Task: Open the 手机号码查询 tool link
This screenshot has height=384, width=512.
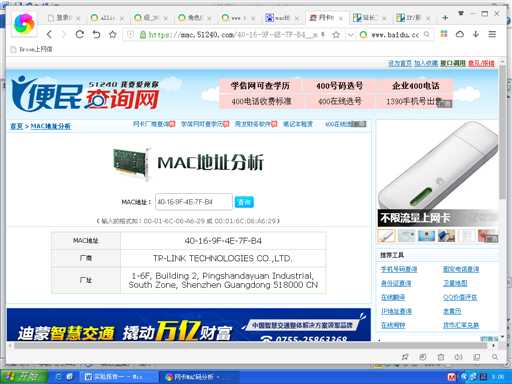Action: click(x=399, y=269)
